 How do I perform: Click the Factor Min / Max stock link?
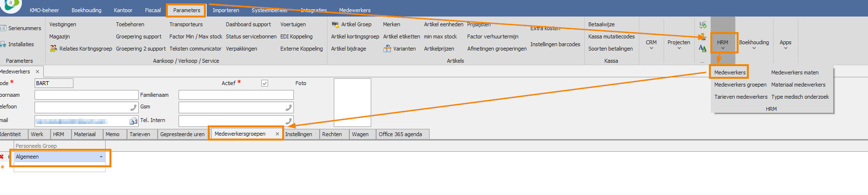pos(196,36)
